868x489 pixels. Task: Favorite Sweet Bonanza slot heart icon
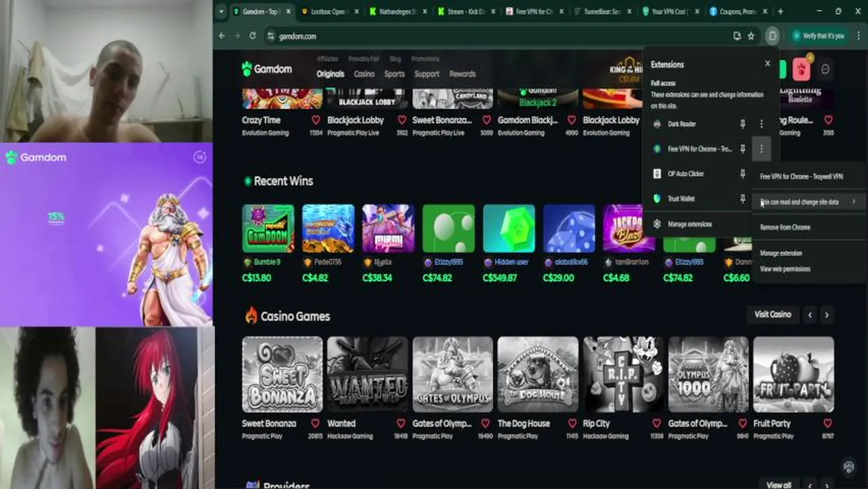(315, 423)
